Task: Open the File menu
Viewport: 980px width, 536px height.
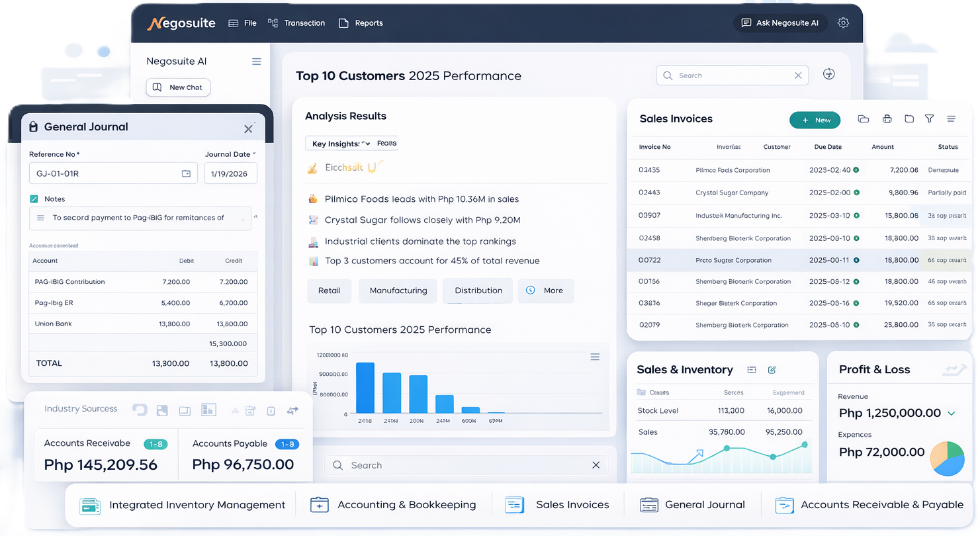Action: click(x=242, y=23)
